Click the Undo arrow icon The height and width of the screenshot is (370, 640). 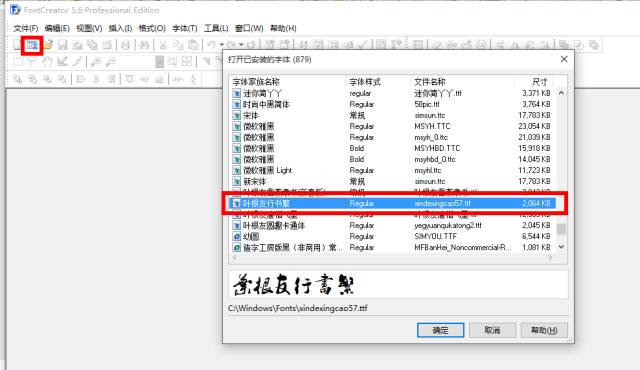pyautogui.click(x=211, y=45)
